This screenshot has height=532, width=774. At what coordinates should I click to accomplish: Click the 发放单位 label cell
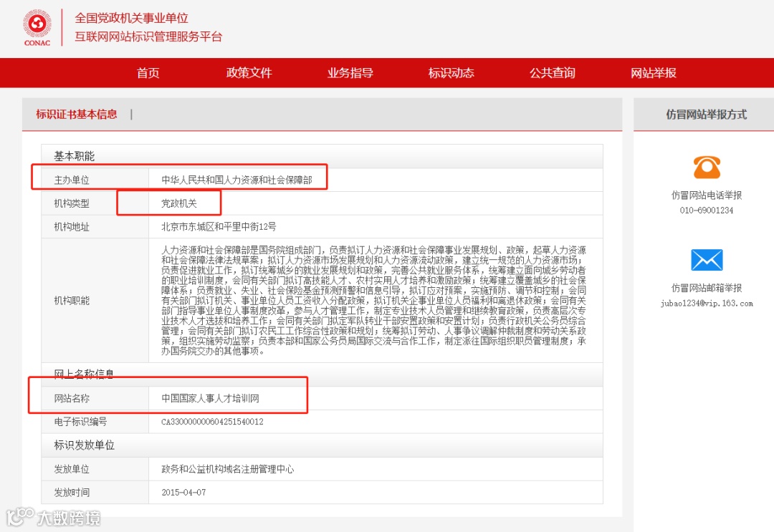pos(95,469)
